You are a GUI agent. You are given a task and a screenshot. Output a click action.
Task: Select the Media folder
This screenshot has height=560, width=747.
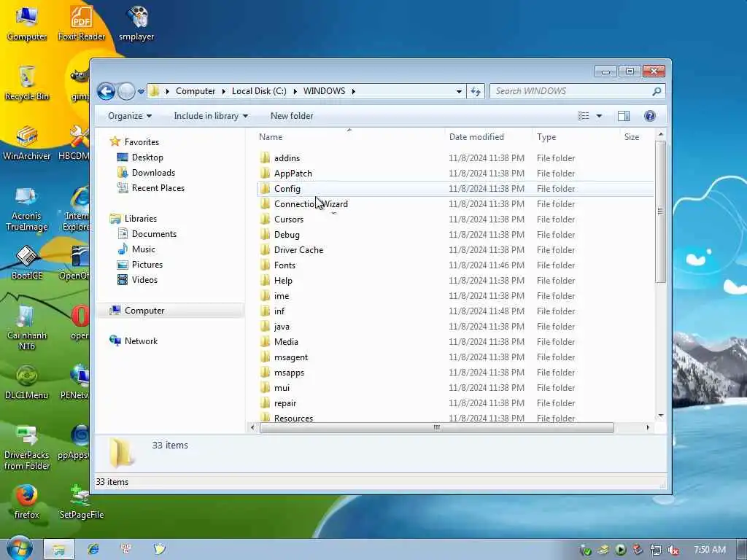286,341
